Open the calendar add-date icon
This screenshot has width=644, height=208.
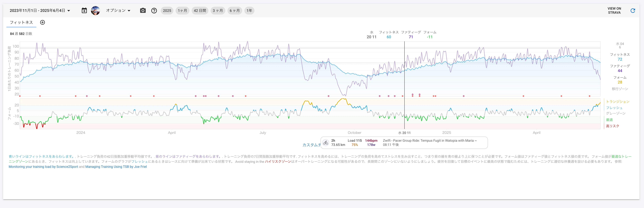click(x=84, y=10)
